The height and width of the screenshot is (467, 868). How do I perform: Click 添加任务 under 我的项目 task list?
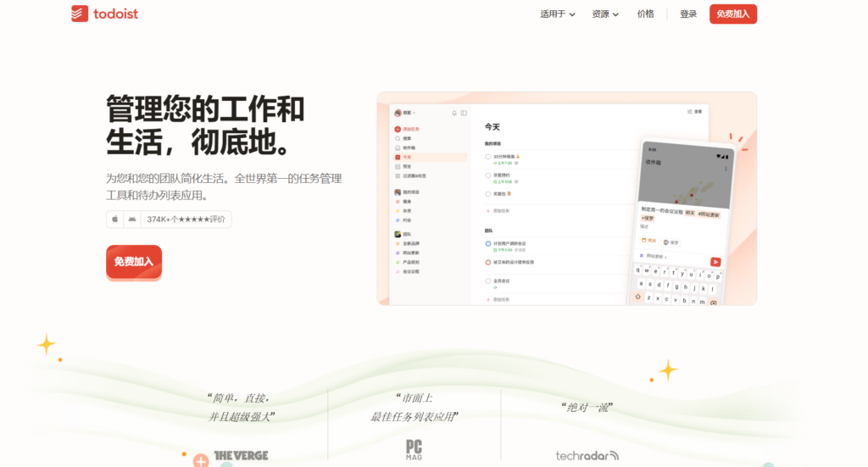pyautogui.click(x=498, y=211)
